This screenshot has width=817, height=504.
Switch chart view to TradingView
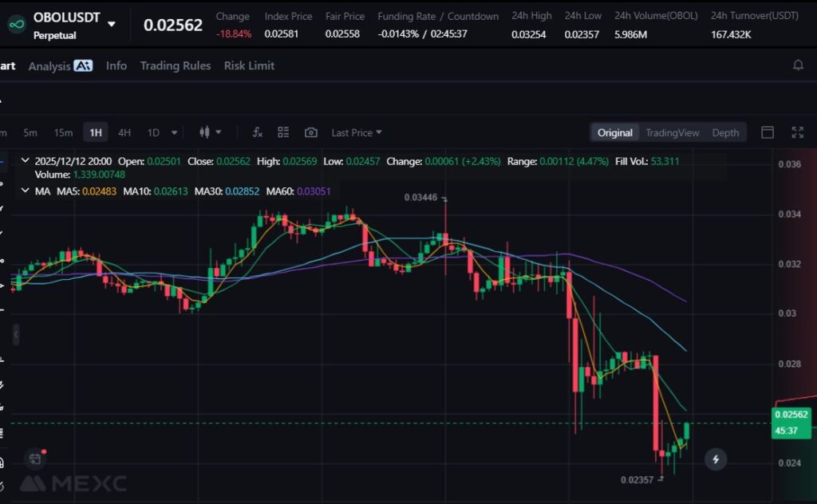pos(672,132)
